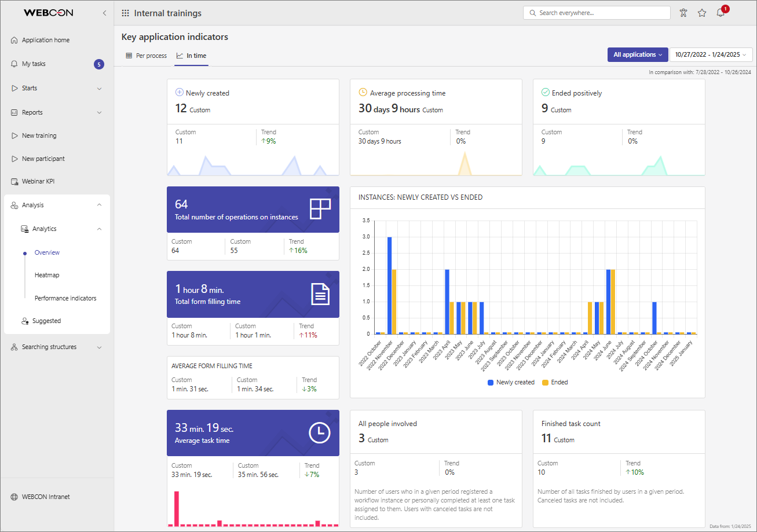Click the My tasks bell icon
This screenshot has height=532, width=757.
tap(14, 64)
